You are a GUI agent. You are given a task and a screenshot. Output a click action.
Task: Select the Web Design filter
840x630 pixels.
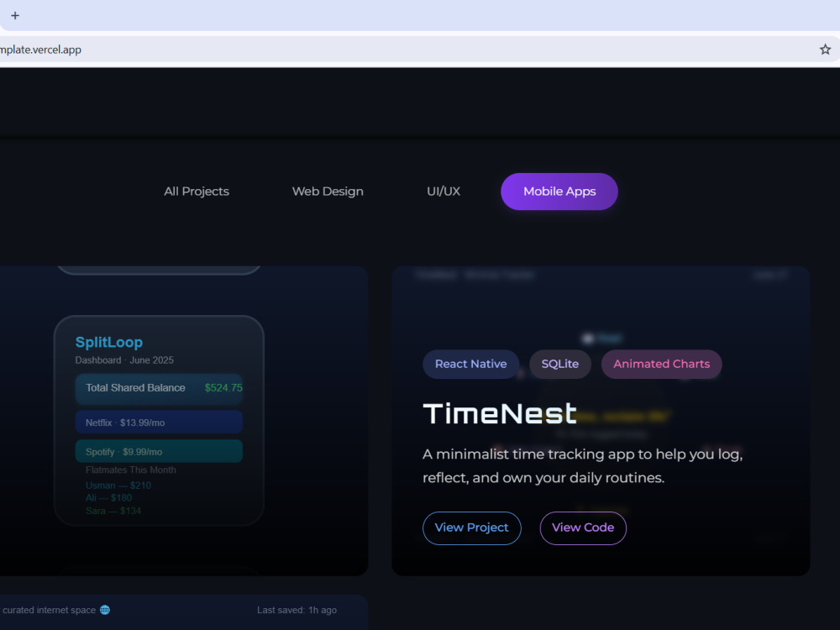[x=328, y=192]
